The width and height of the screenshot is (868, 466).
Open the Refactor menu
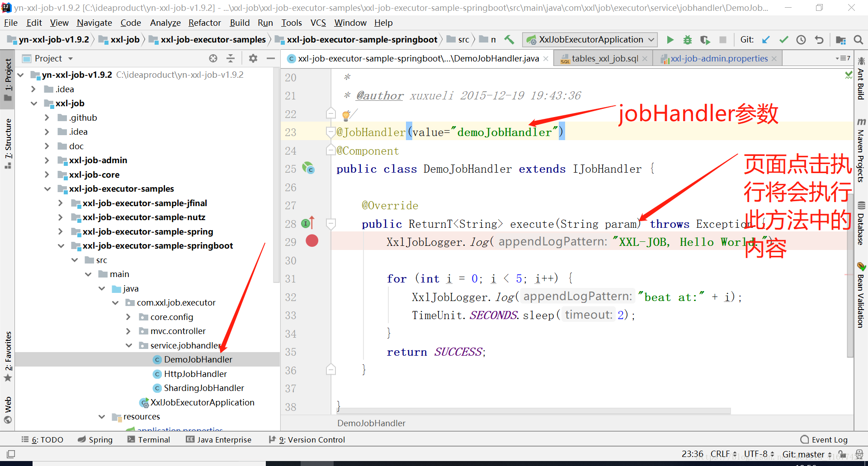(204, 23)
